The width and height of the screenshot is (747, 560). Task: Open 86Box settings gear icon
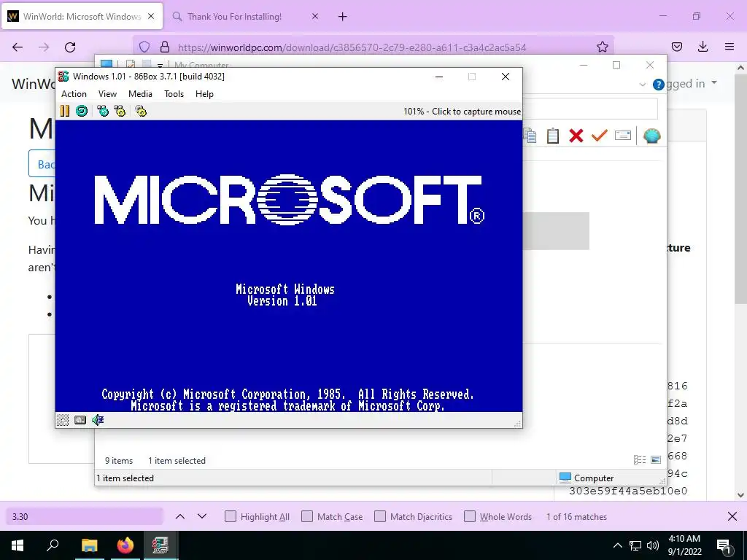[x=141, y=111]
